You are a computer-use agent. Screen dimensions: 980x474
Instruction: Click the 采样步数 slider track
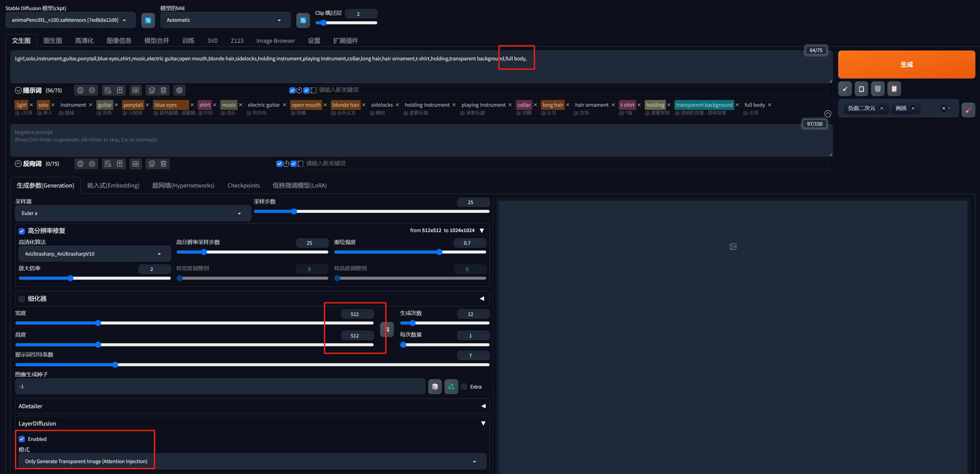371,212
